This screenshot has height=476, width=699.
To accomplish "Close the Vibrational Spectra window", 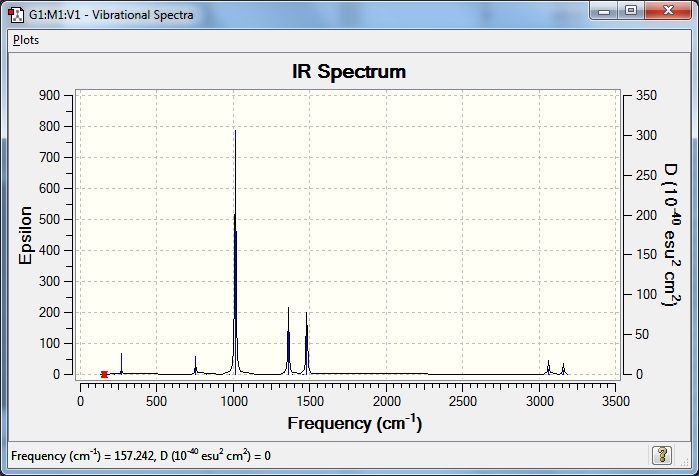I will pos(667,11).
